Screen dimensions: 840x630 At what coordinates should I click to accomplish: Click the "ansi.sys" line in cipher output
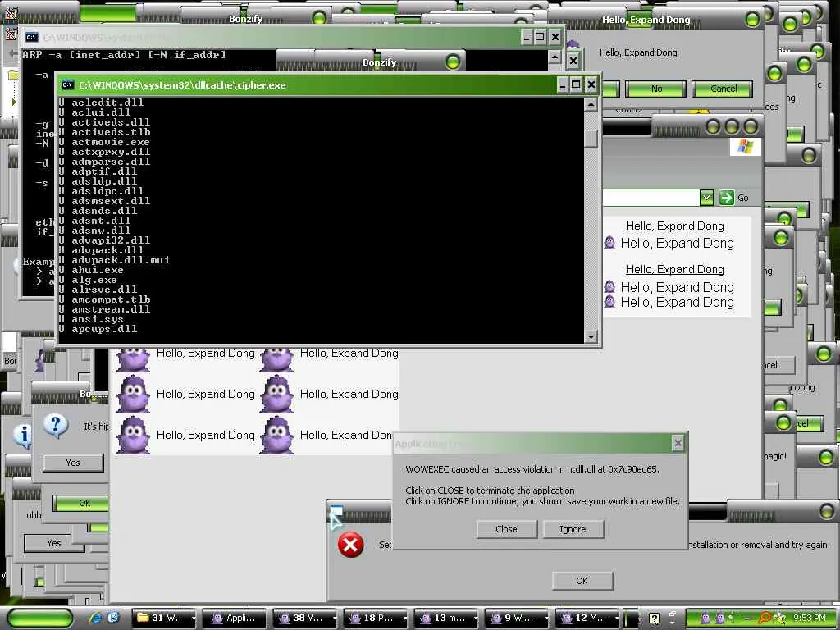point(90,319)
